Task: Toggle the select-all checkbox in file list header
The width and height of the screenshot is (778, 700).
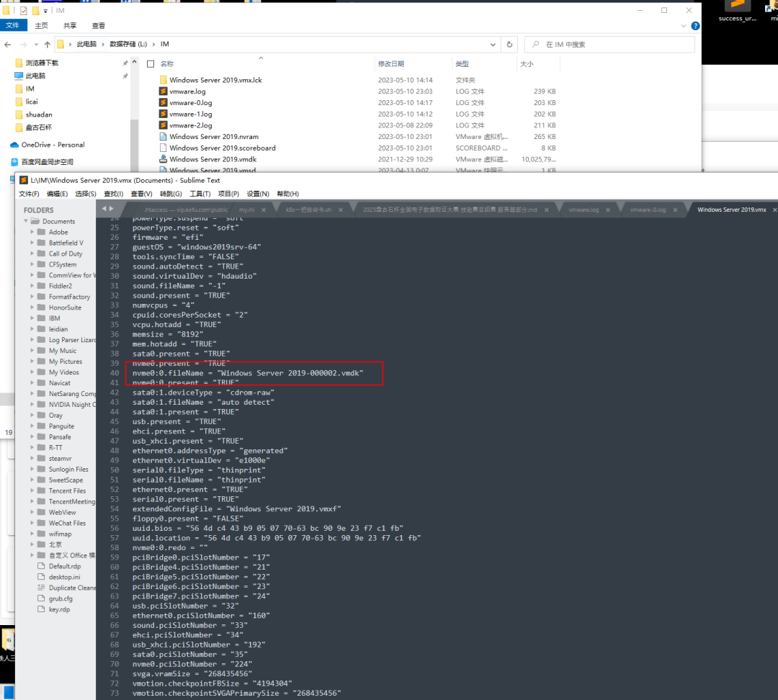Action: pyautogui.click(x=151, y=64)
